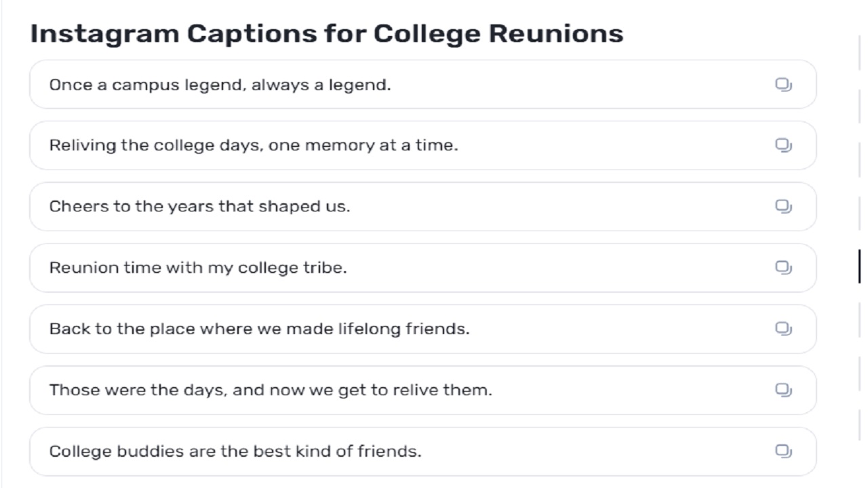868x488 pixels.
Task: Click the faint marker just below the active marker
Action: [x=859, y=319]
